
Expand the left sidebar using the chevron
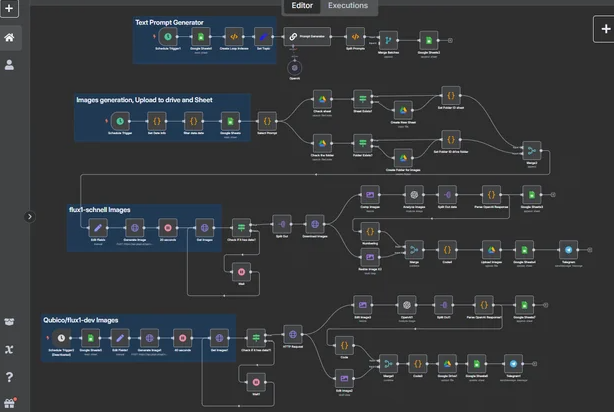coord(29,215)
